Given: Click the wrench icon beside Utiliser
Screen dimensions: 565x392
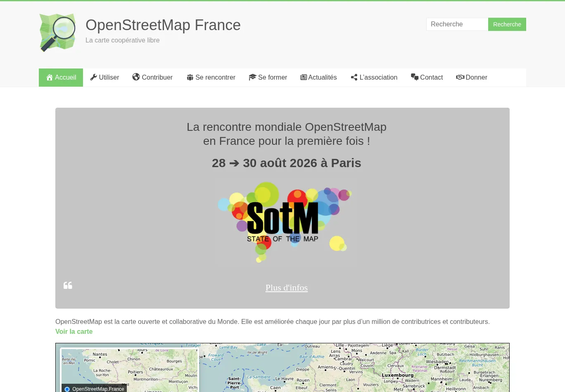Looking at the screenshot, I should click(93, 77).
